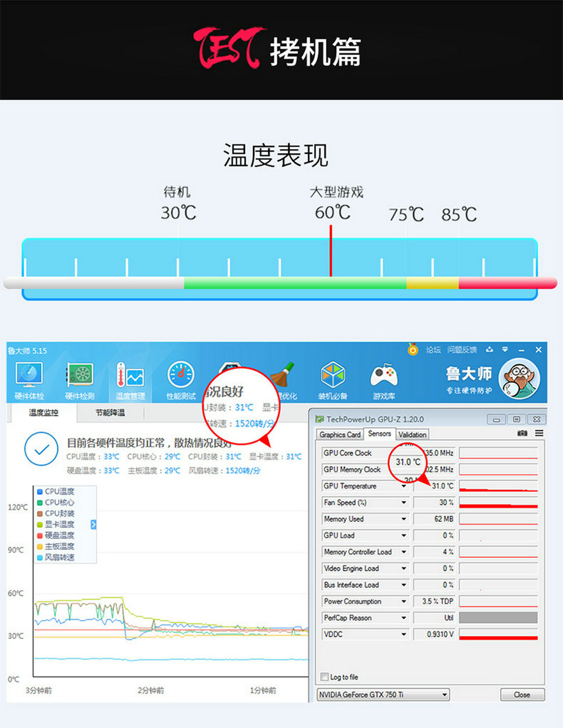
Task: Open Bus Interface Load sensor dropdown
Action: point(404,585)
